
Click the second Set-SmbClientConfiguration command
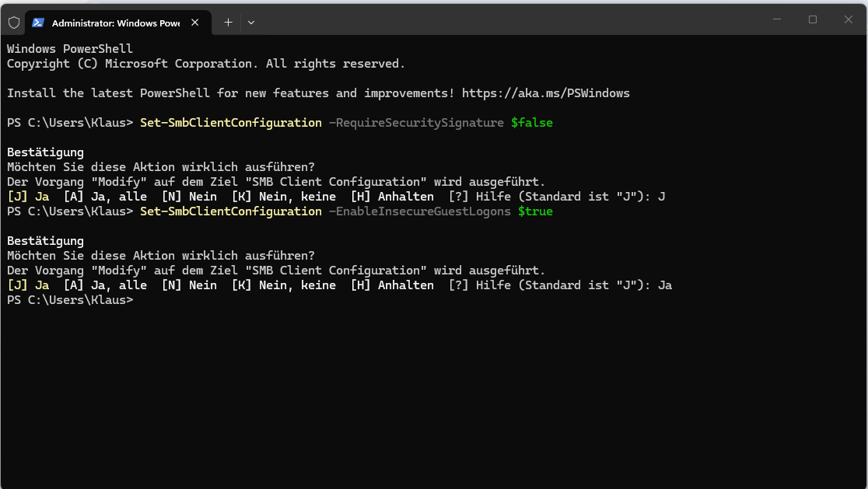coord(231,211)
